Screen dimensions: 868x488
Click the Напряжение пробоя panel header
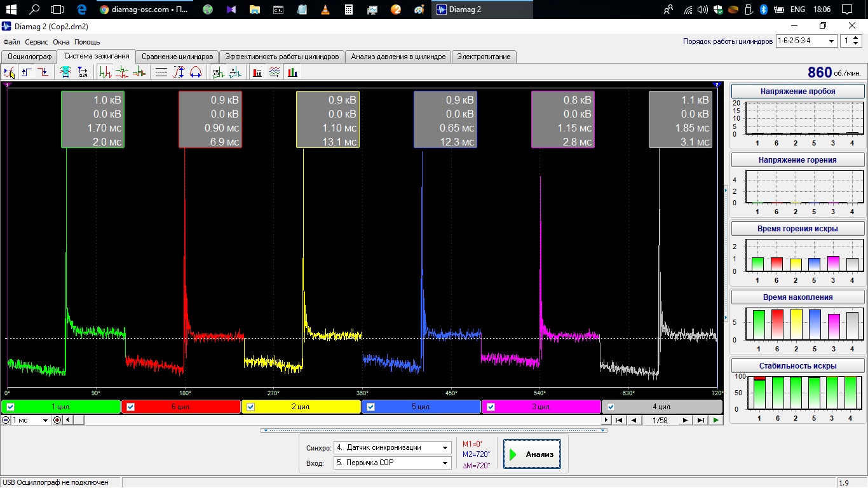[x=798, y=91]
